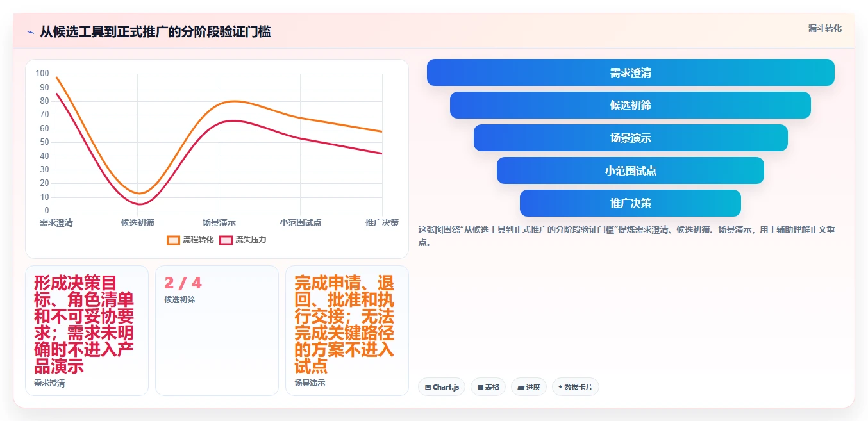Select the 场景演示 funnel stage
Screen dimensions: 868x421
pos(631,138)
